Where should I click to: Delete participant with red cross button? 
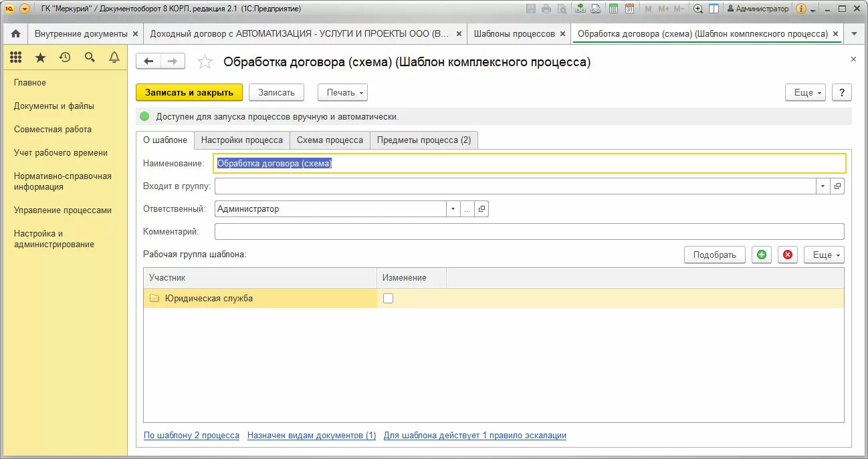point(788,255)
